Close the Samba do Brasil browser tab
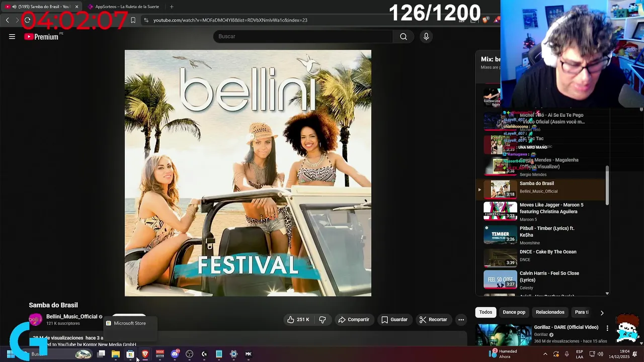The width and height of the screenshot is (644, 362). coord(77,7)
